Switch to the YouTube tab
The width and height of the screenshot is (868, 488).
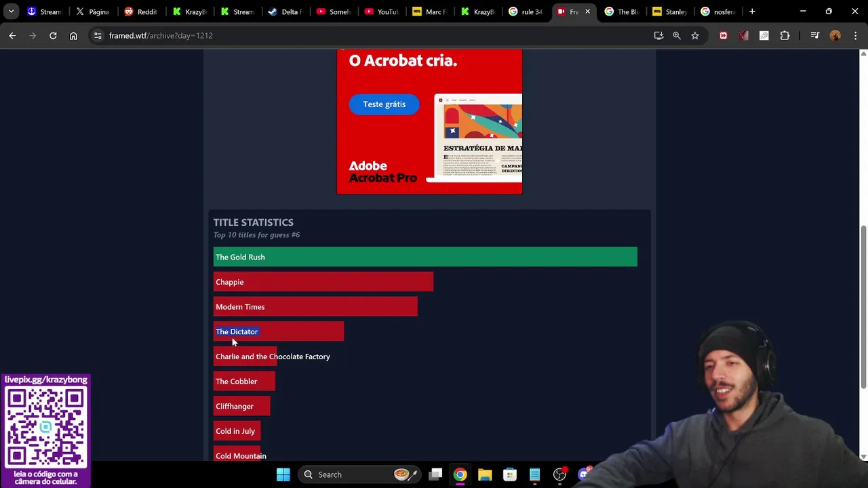pyautogui.click(x=382, y=12)
